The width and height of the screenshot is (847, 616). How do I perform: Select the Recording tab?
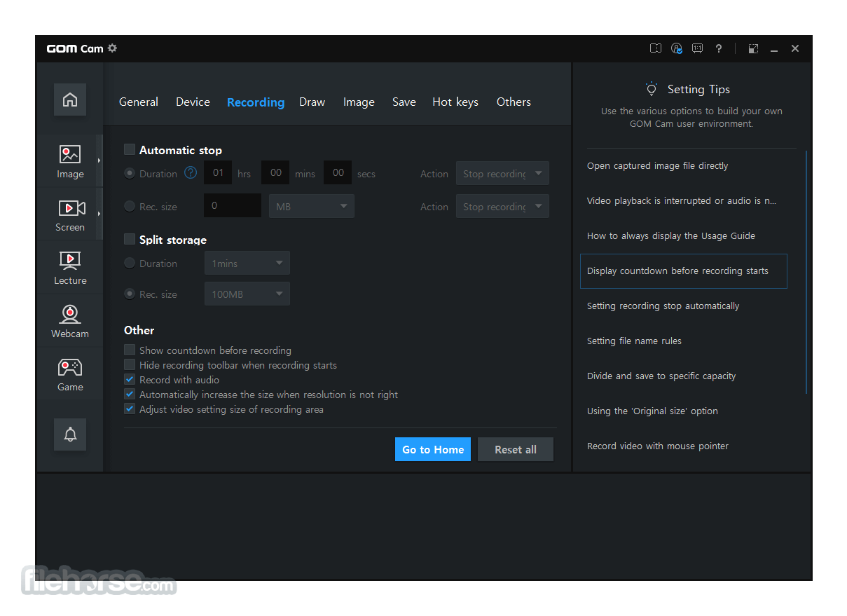tap(256, 102)
